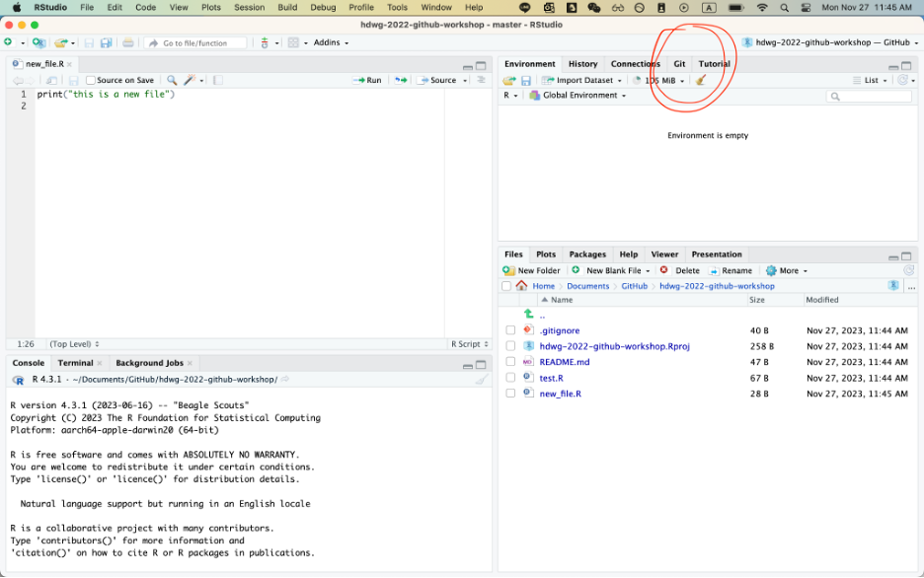This screenshot has width=924, height=578.
Task: Tick the hdwg-2022-github-workshop.Rproj checkbox
Action: click(x=510, y=346)
